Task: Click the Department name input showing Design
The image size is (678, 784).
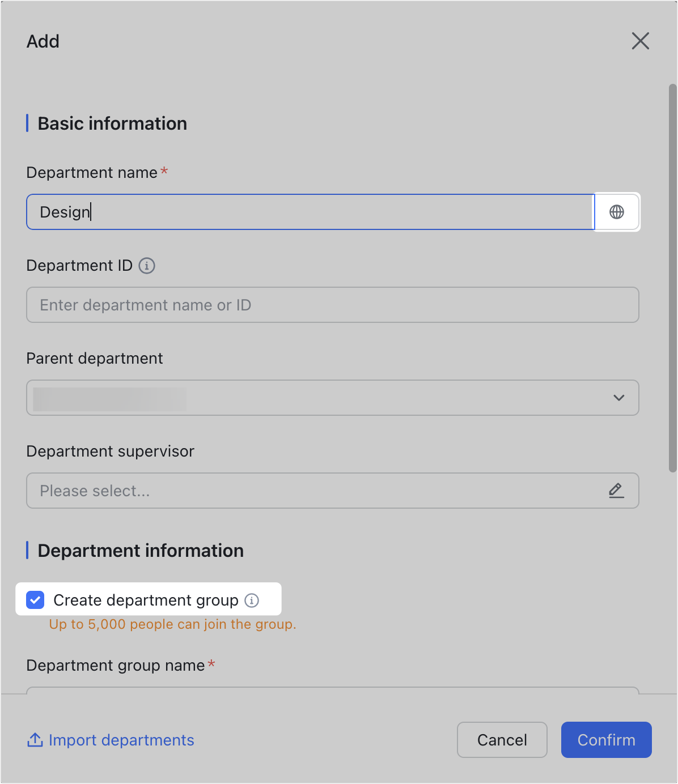Action: point(283,212)
